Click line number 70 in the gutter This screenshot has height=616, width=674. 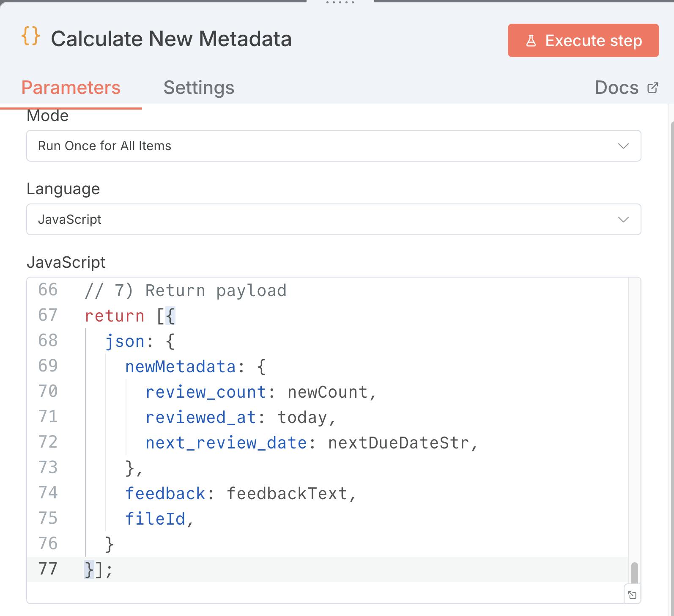(x=48, y=391)
